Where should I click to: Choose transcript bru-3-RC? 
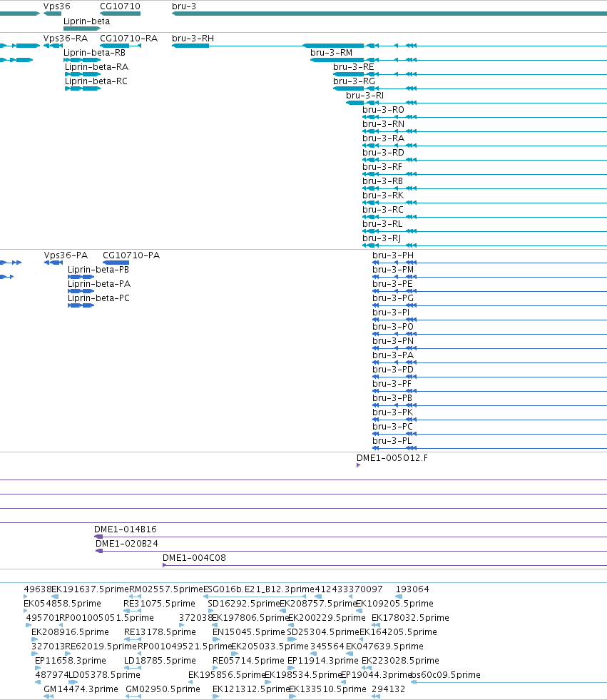coord(383,210)
